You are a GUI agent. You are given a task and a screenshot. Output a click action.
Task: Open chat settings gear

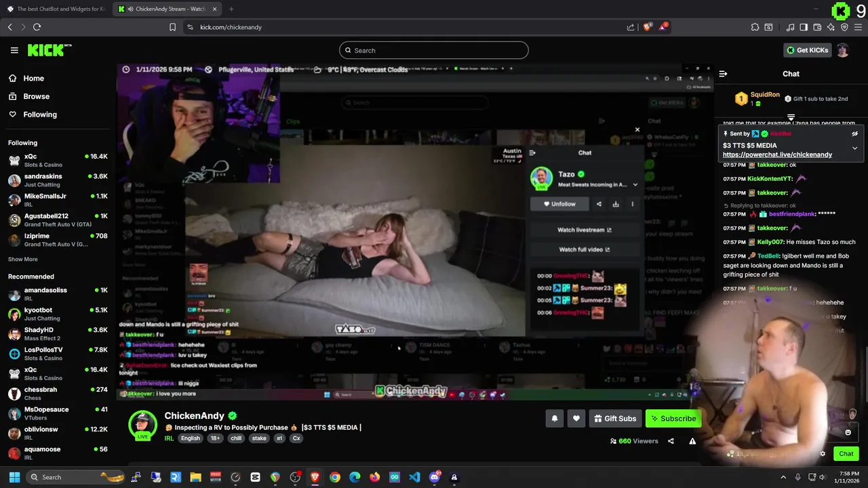(x=823, y=454)
